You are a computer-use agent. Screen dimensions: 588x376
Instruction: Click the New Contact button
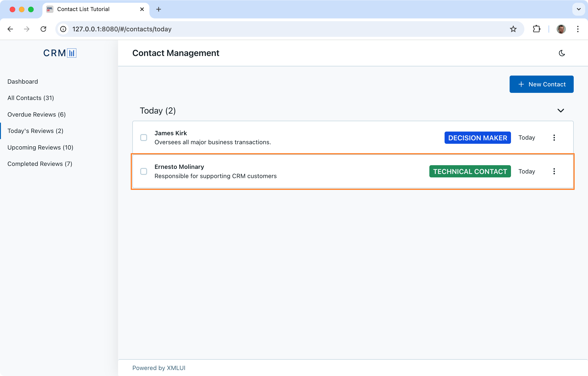point(541,84)
